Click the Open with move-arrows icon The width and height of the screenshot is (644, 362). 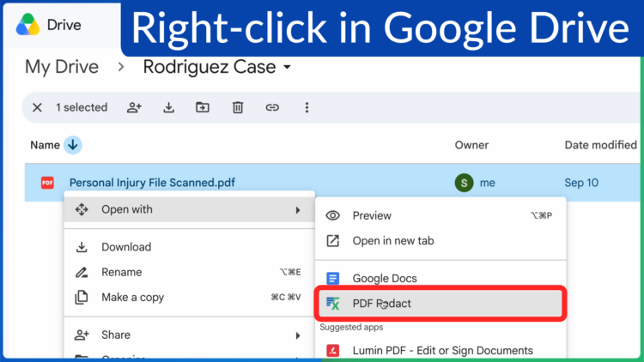tap(82, 209)
